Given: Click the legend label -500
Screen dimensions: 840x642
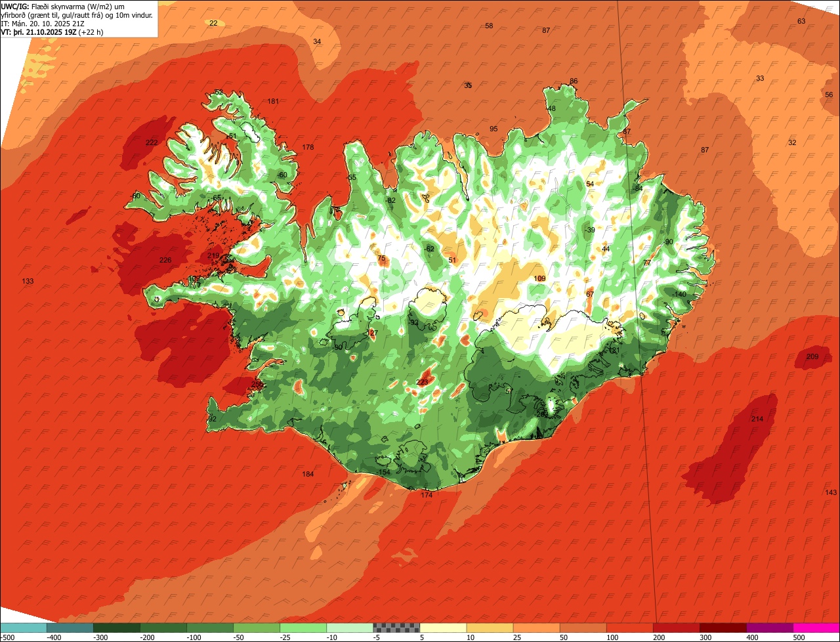Looking at the screenshot, I should pos(8,637).
